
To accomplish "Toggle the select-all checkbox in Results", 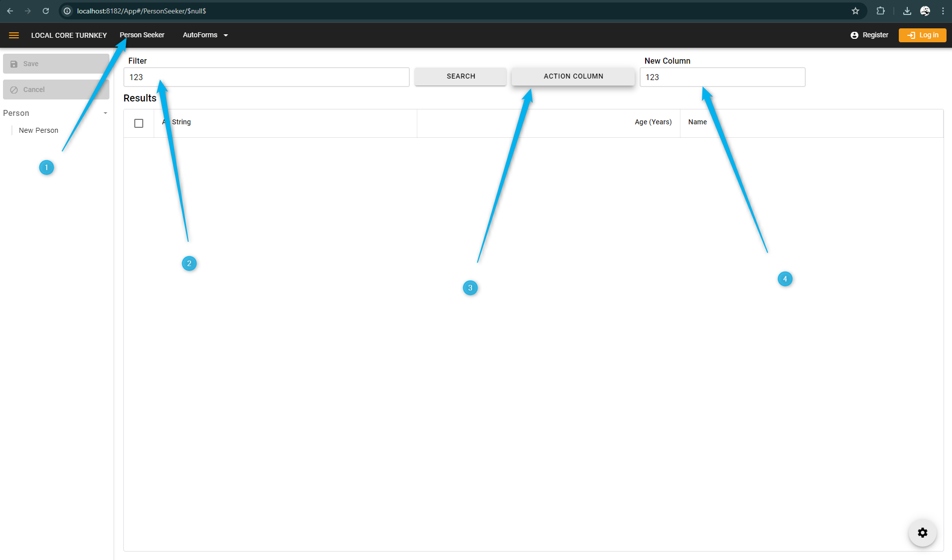I will point(139,123).
